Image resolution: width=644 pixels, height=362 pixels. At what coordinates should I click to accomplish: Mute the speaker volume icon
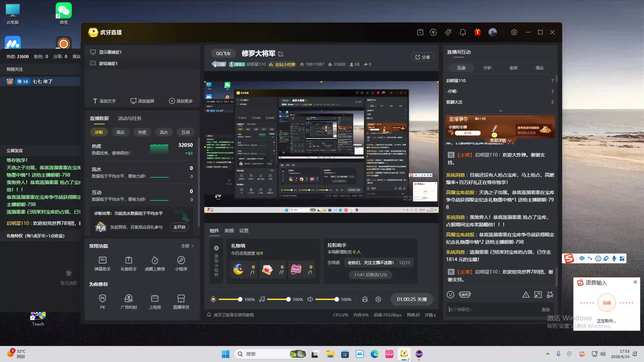tap(310, 299)
